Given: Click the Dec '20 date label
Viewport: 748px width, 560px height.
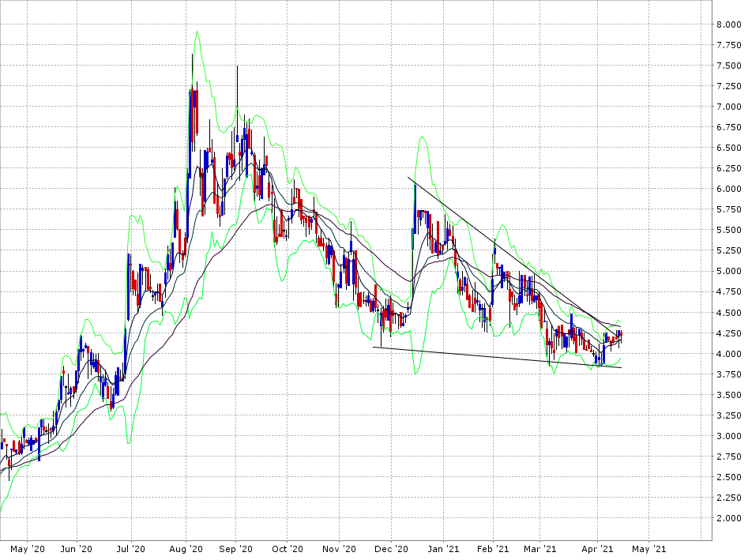Looking at the screenshot, I should [x=391, y=548].
